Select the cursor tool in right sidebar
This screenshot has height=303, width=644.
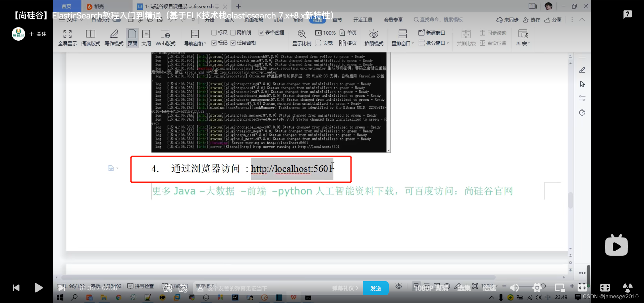point(582,84)
